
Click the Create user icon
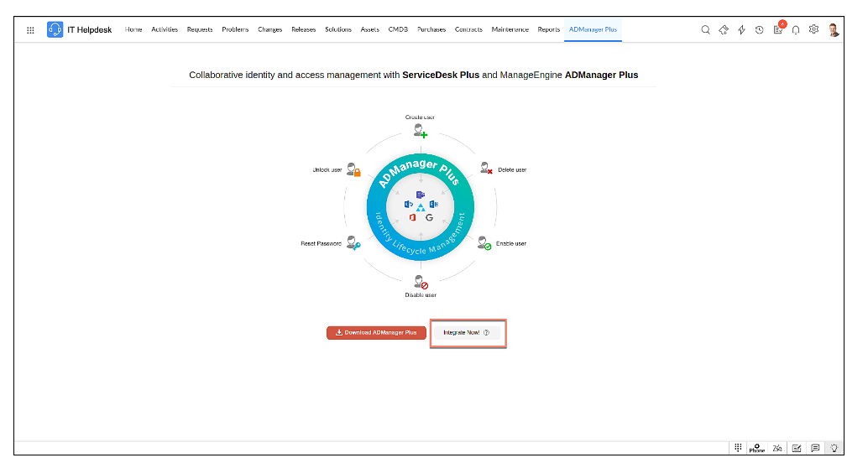[421, 131]
